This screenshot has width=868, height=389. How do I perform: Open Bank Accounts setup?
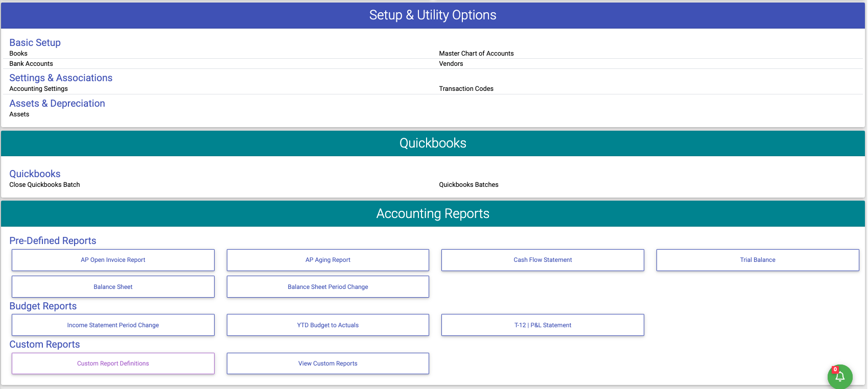coord(31,64)
